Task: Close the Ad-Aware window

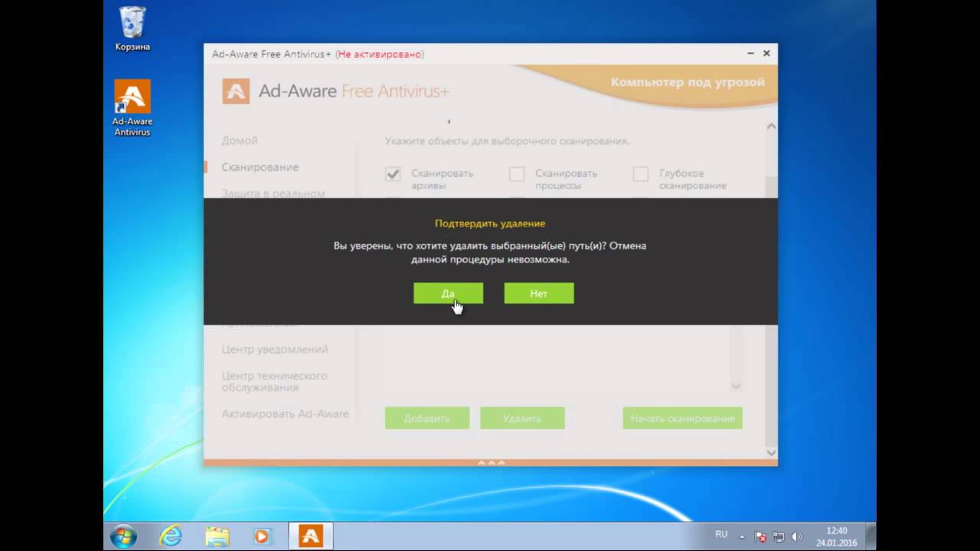Action: coord(766,54)
